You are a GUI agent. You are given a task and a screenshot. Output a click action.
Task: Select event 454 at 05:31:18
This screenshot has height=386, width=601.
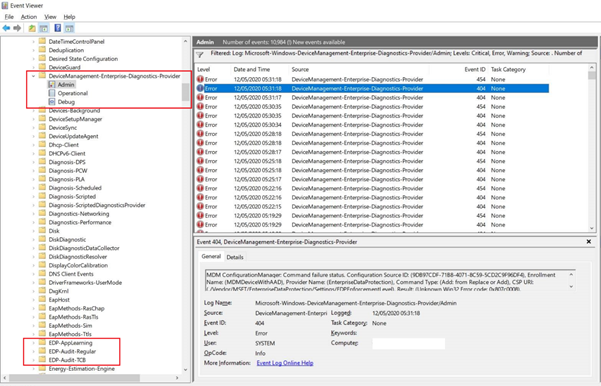(373, 79)
